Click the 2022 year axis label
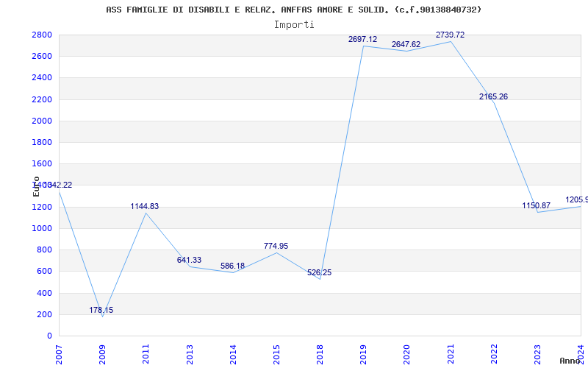Image resolution: width=588 pixels, height=368 pixels. (x=494, y=355)
